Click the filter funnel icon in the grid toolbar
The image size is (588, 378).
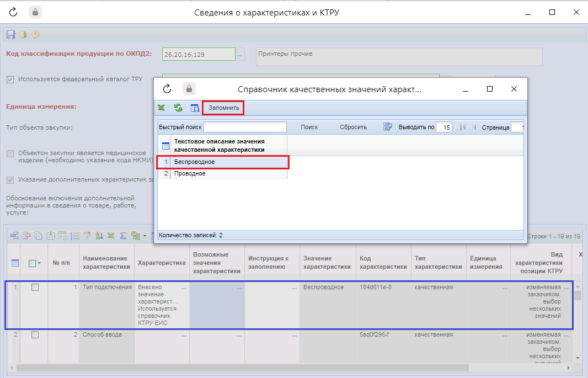click(x=87, y=236)
